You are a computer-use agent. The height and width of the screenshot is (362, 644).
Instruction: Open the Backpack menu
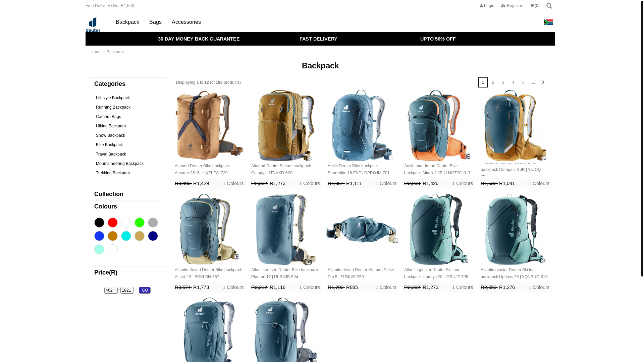pos(127,22)
